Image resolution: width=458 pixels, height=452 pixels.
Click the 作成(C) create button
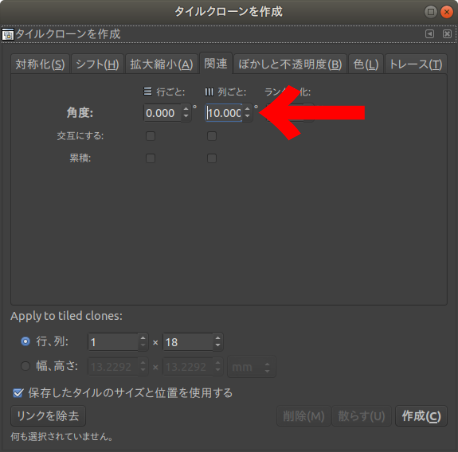[x=421, y=416]
